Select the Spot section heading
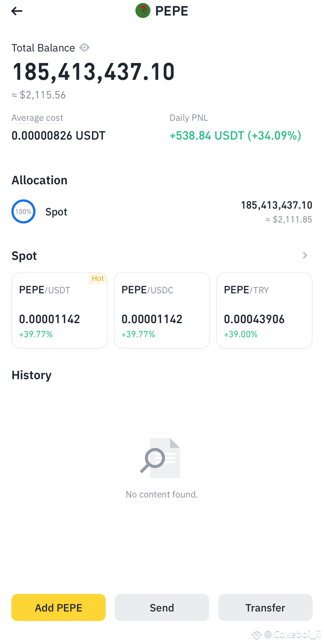This screenshot has width=324, height=644. tap(24, 256)
